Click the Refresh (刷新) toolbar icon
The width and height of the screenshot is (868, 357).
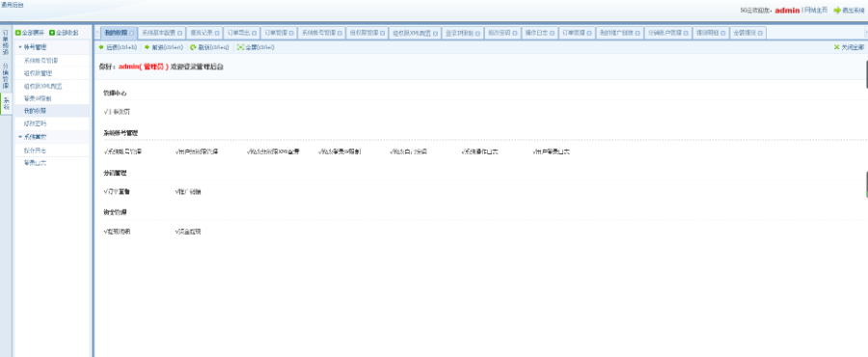[193, 47]
